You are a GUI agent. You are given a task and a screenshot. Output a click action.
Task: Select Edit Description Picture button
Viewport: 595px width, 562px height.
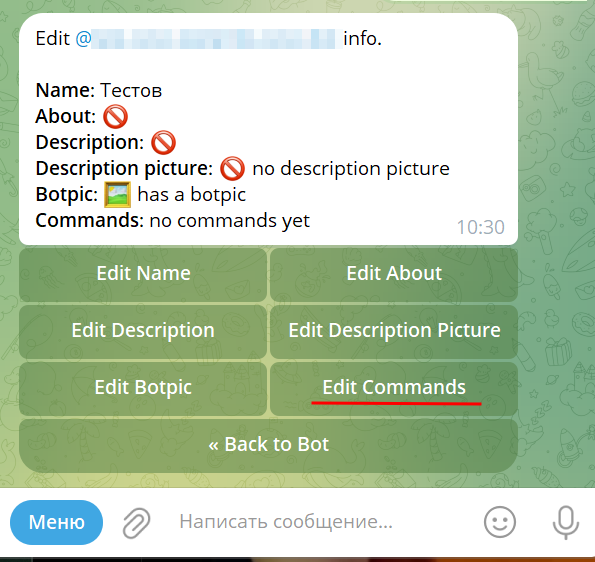(x=394, y=331)
